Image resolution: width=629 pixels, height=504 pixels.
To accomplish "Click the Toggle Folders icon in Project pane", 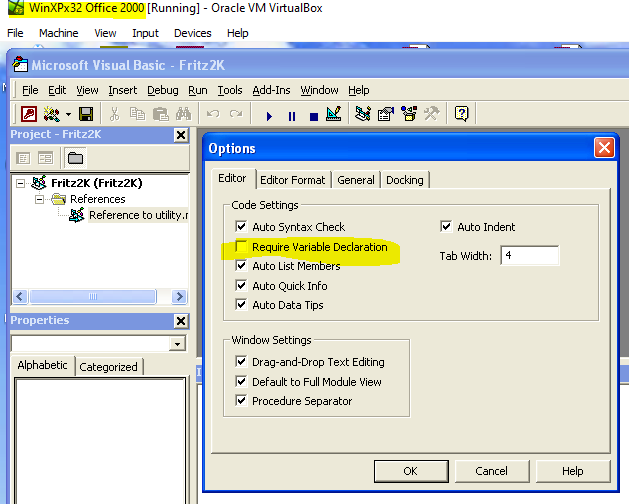I will coord(75,158).
